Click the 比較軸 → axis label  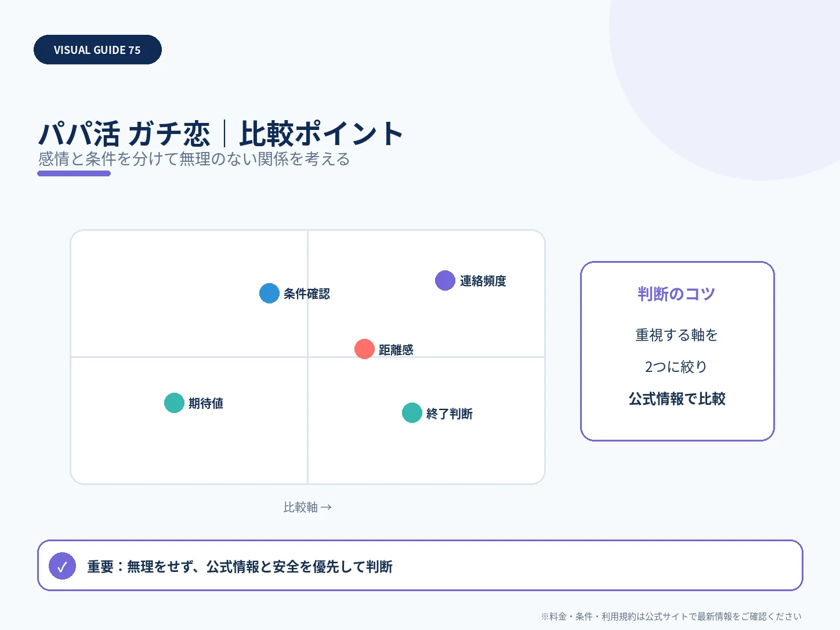coord(307,507)
